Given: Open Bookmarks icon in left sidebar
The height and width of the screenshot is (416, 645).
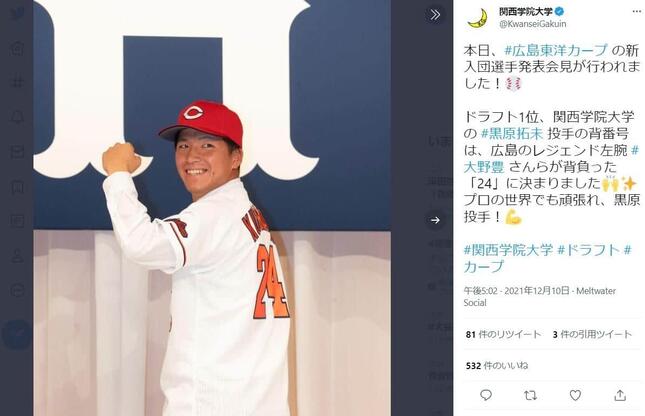Looking at the screenshot, I should pyautogui.click(x=17, y=187).
